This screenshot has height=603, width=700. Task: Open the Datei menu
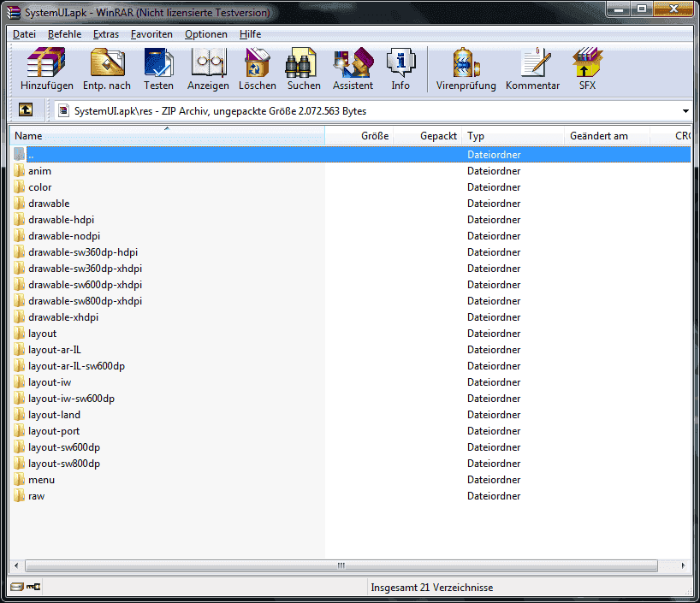24,34
